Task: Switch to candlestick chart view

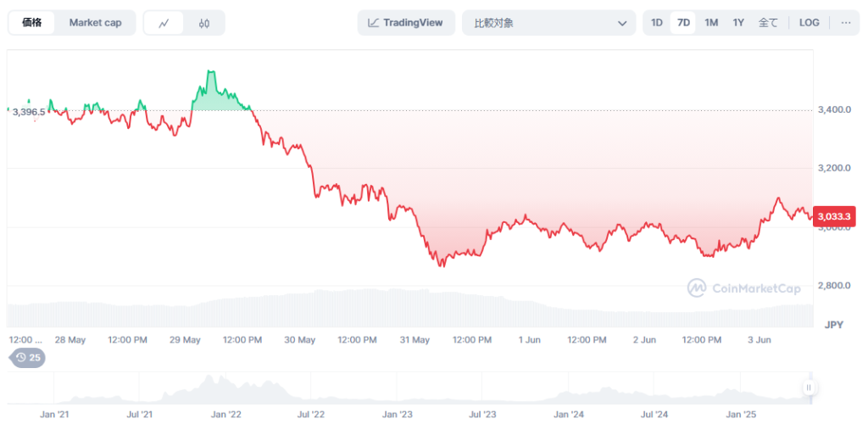Action: click(204, 23)
